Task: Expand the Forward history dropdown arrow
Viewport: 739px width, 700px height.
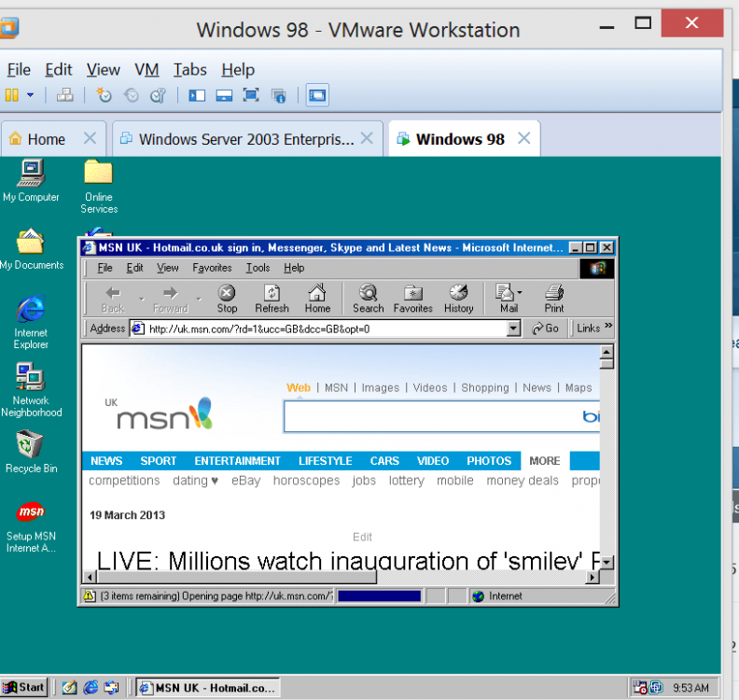Action: click(x=199, y=300)
